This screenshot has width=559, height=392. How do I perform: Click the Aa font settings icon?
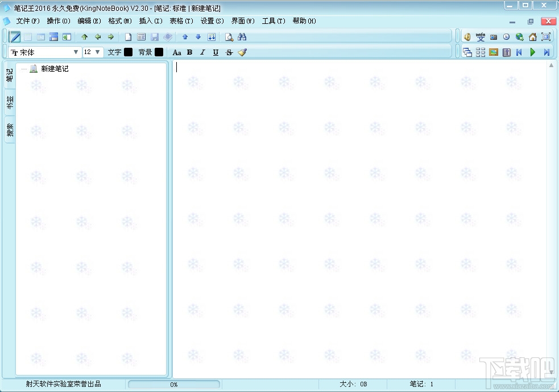pos(177,52)
